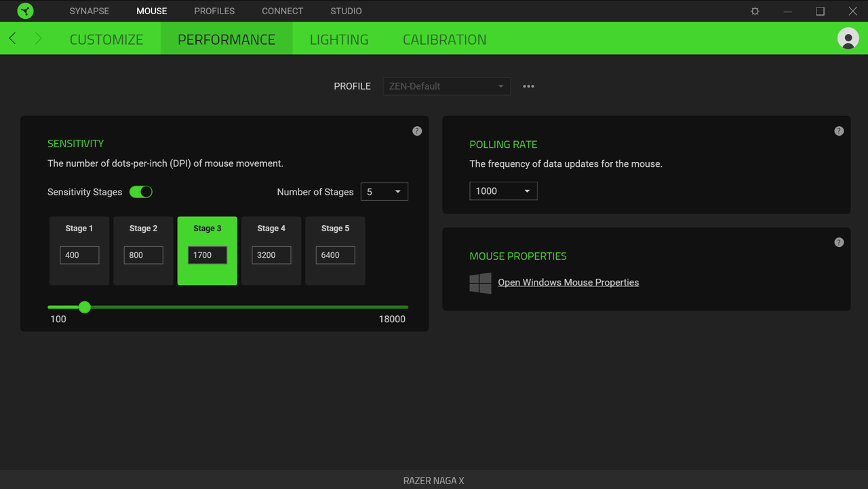This screenshot has height=489, width=868.
Task: Maximize the Synapse window
Action: pos(820,12)
